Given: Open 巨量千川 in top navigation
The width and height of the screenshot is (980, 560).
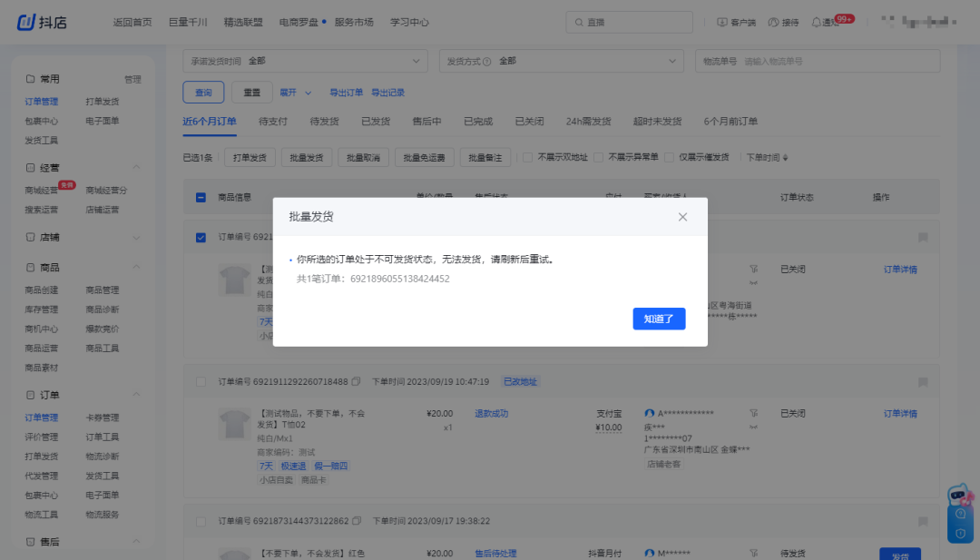Looking at the screenshot, I should [188, 22].
